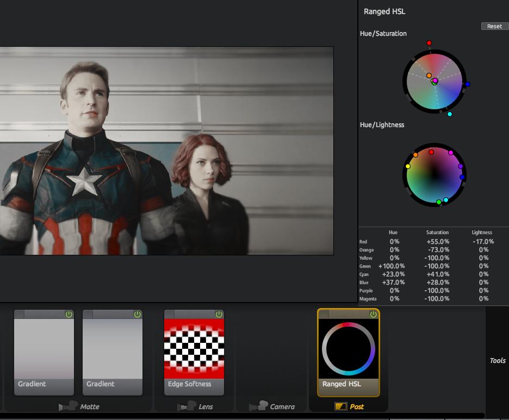Select the left Gradient tool card
The image size is (509, 420).
click(x=44, y=353)
